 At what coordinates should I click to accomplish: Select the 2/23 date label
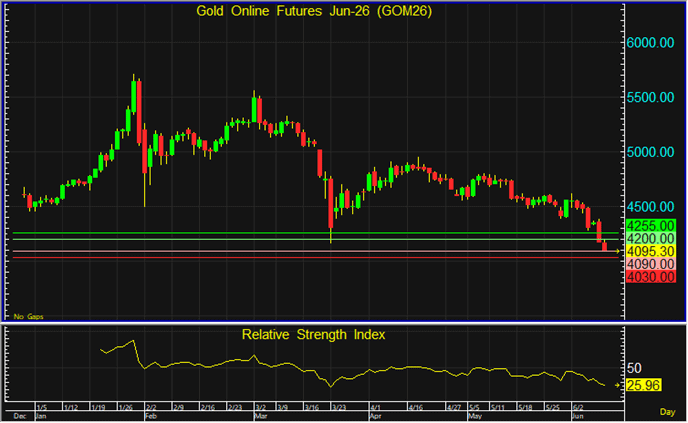pos(235,408)
